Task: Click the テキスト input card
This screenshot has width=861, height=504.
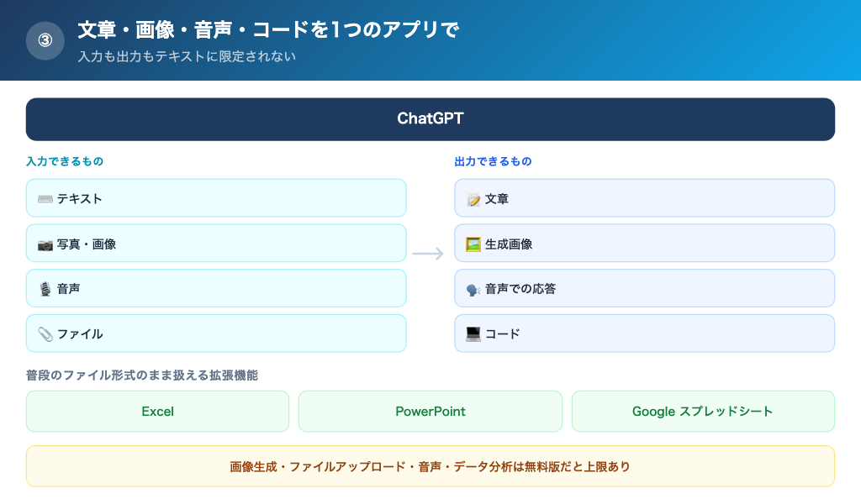Action: pyautogui.click(x=216, y=198)
